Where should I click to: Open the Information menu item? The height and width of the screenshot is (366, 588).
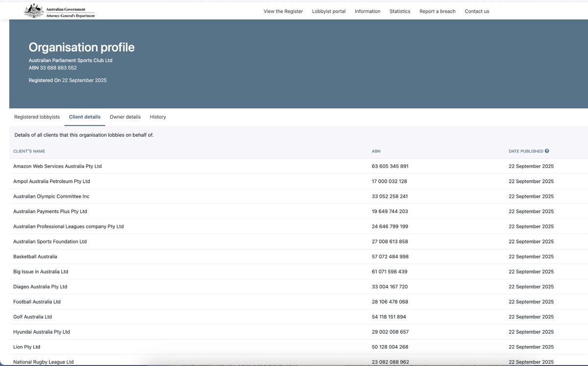[367, 11]
